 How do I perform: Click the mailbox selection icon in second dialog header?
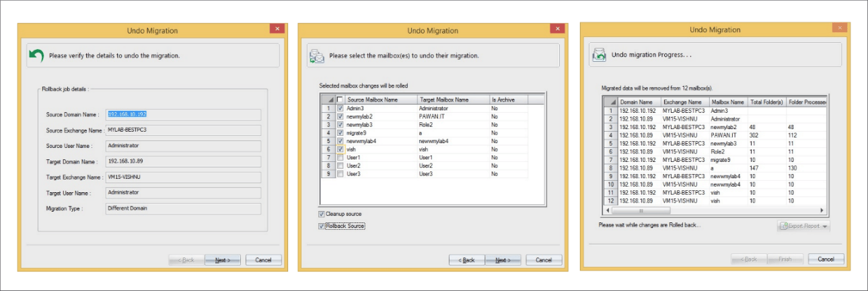coord(317,56)
